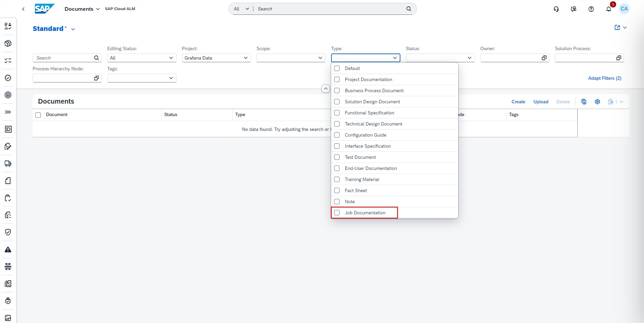Open table settings gear icon
Viewport: 644px width, 323px height.
click(597, 102)
